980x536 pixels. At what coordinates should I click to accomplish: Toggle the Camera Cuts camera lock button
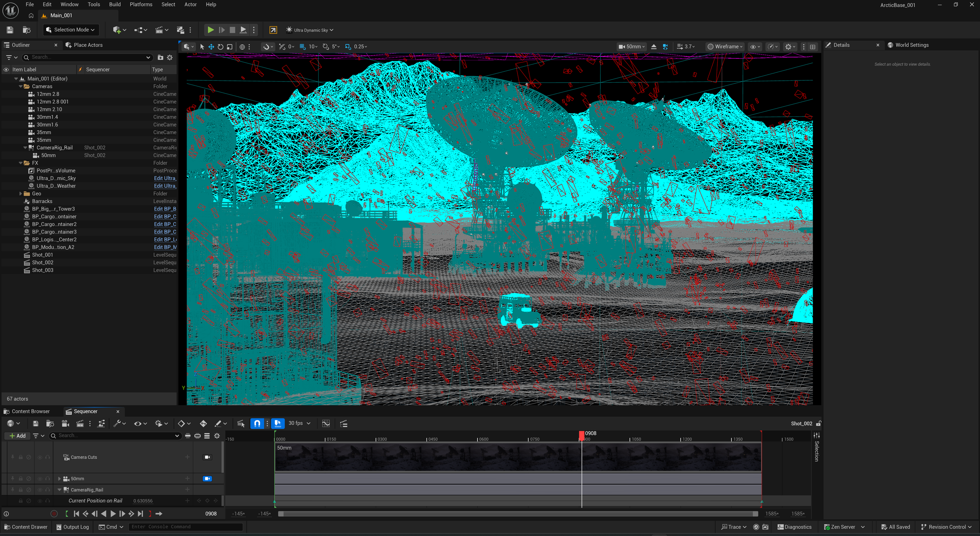coord(207,457)
